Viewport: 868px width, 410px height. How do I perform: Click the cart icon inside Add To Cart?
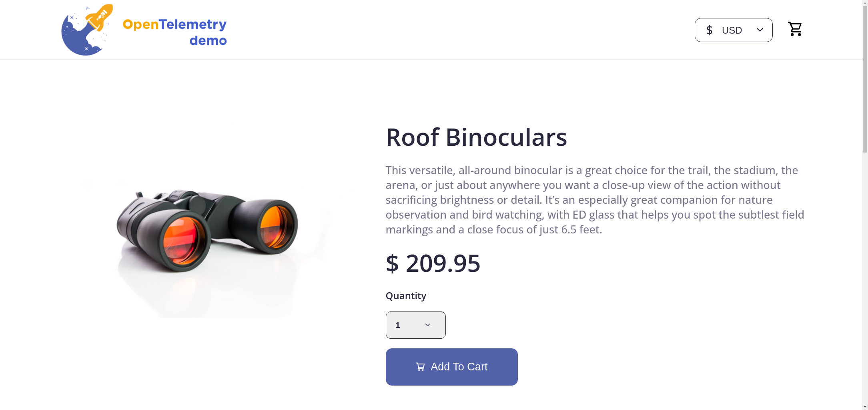pos(420,367)
